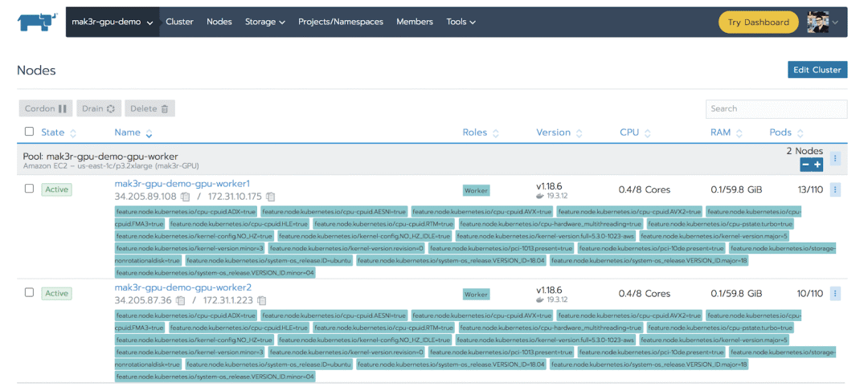Copy external IP 34.205.87.36 to clipboard

(x=181, y=300)
